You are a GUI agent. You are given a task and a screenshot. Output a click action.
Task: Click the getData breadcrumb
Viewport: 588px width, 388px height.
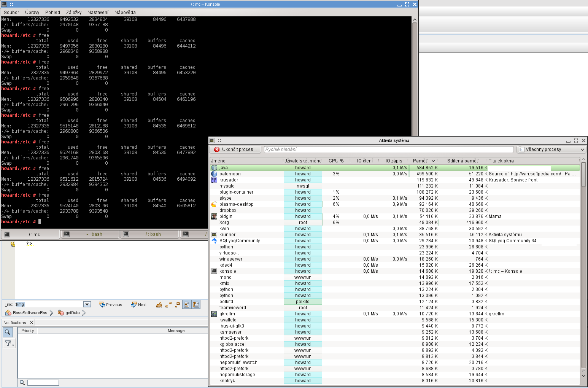coord(69,313)
